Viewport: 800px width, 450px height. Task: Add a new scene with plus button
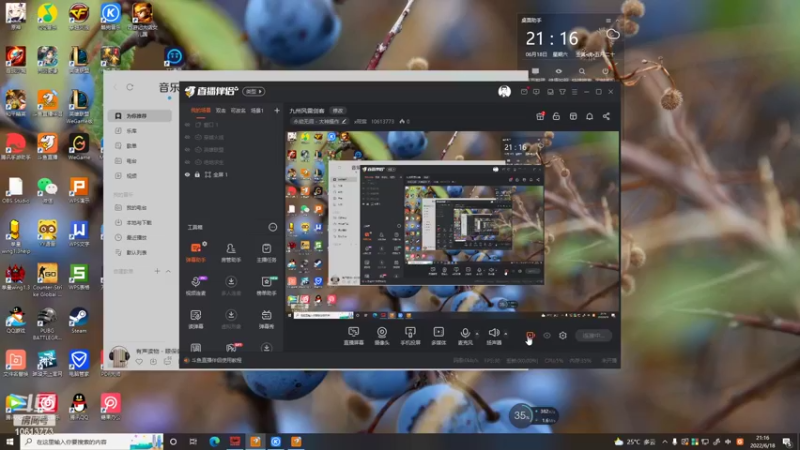[x=277, y=110]
